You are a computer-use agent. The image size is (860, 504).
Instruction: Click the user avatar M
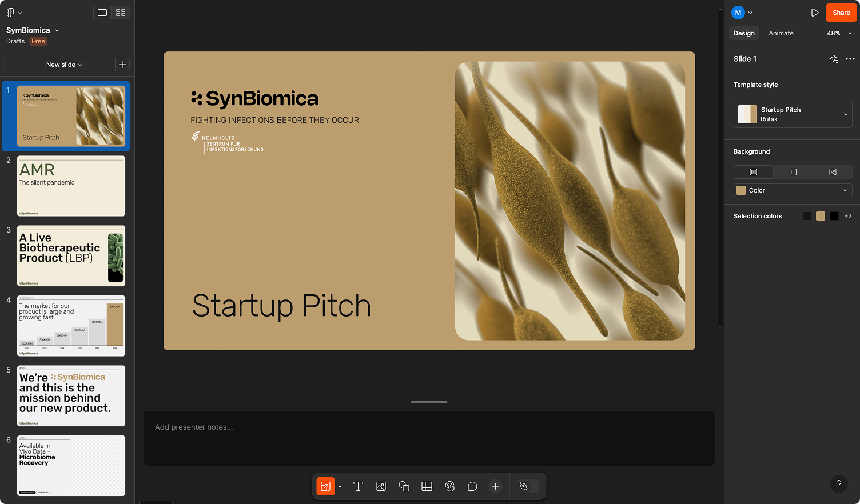pos(738,13)
